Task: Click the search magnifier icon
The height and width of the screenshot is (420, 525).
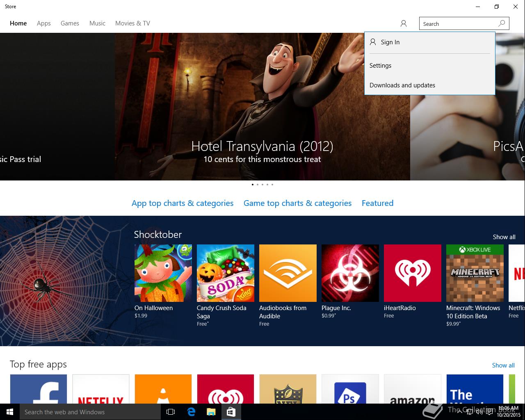Action: pos(502,23)
